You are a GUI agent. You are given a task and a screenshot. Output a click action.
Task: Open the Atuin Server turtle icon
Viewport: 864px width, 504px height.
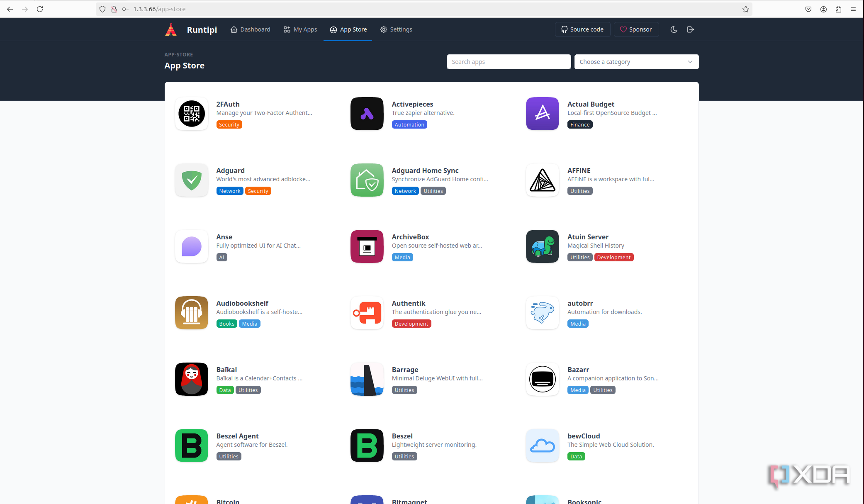click(542, 246)
